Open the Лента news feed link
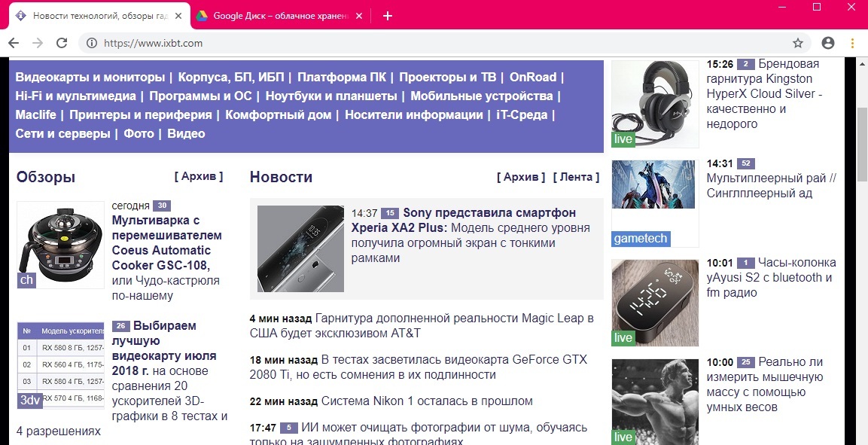868x445 pixels. (576, 177)
